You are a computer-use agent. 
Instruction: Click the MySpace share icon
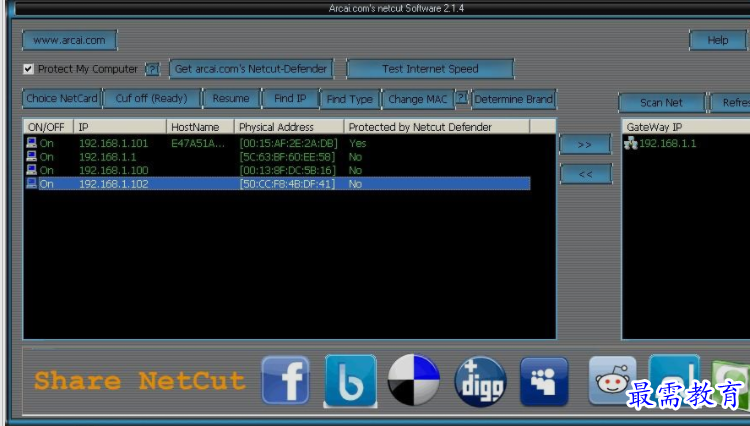coord(544,381)
